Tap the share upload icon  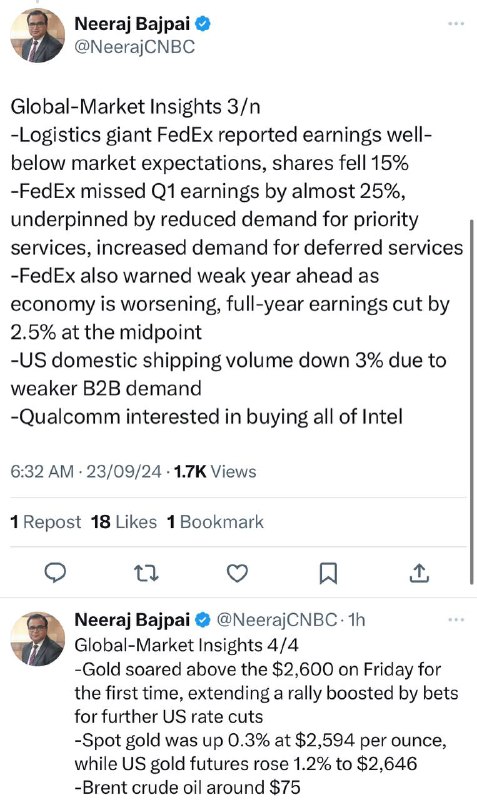(419, 573)
